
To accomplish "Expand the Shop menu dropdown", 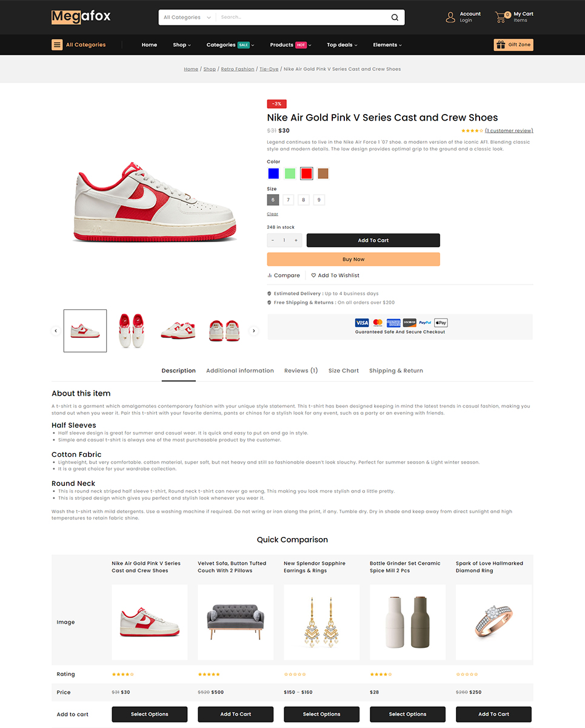I will [182, 45].
